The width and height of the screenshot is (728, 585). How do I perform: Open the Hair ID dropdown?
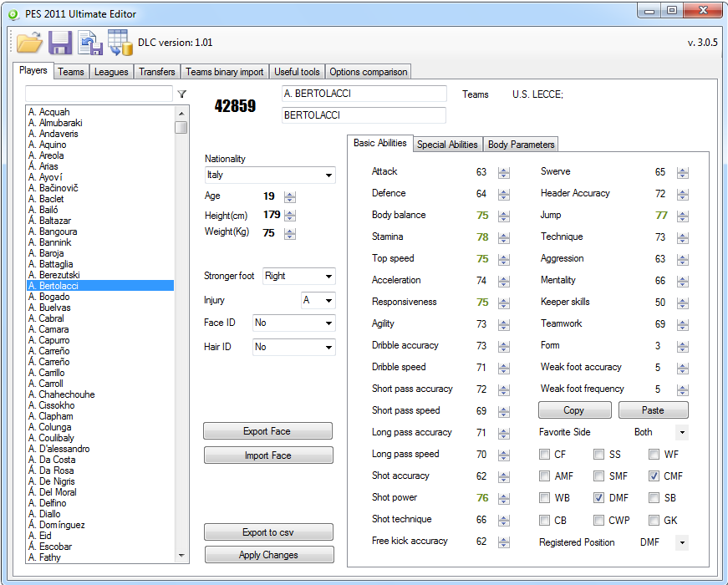[x=294, y=347]
